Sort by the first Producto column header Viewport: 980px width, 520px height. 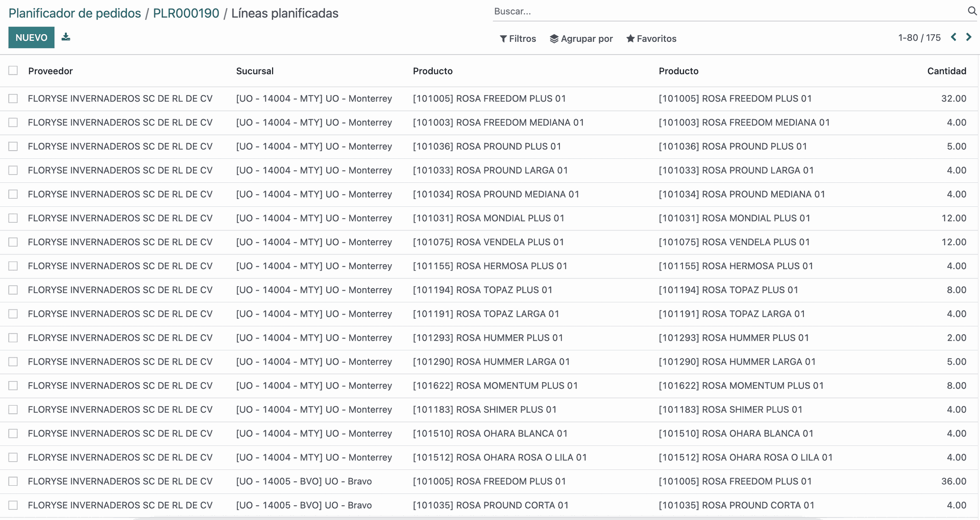pyautogui.click(x=433, y=71)
